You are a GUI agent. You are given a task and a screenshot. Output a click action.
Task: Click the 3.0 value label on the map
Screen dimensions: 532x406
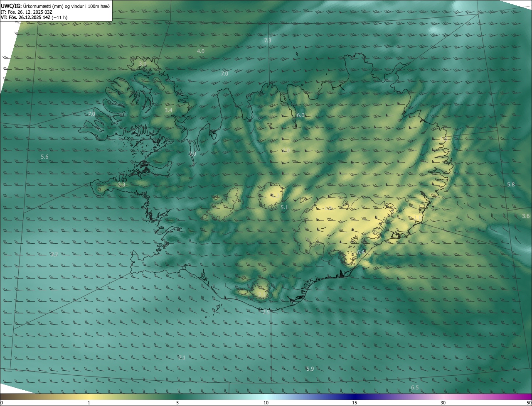[143, 64]
